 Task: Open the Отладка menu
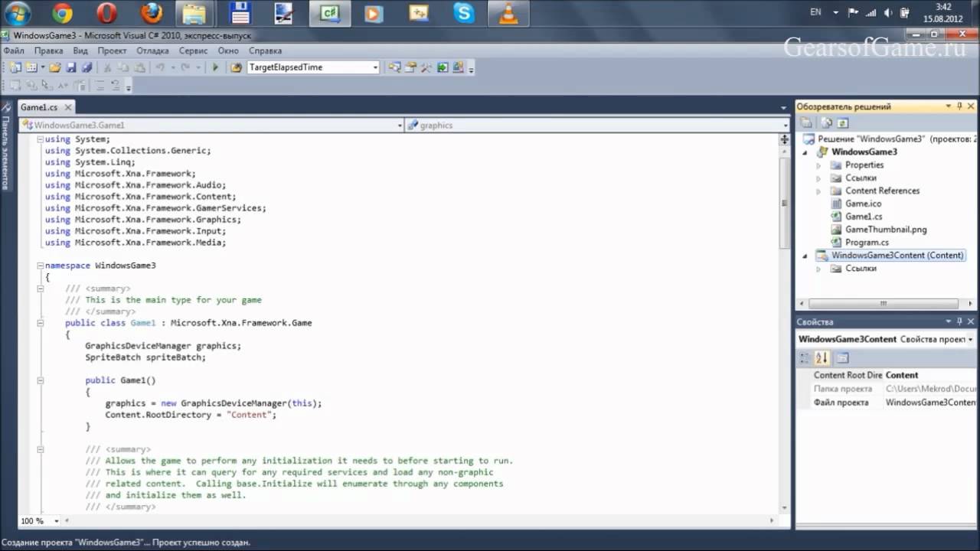point(152,51)
